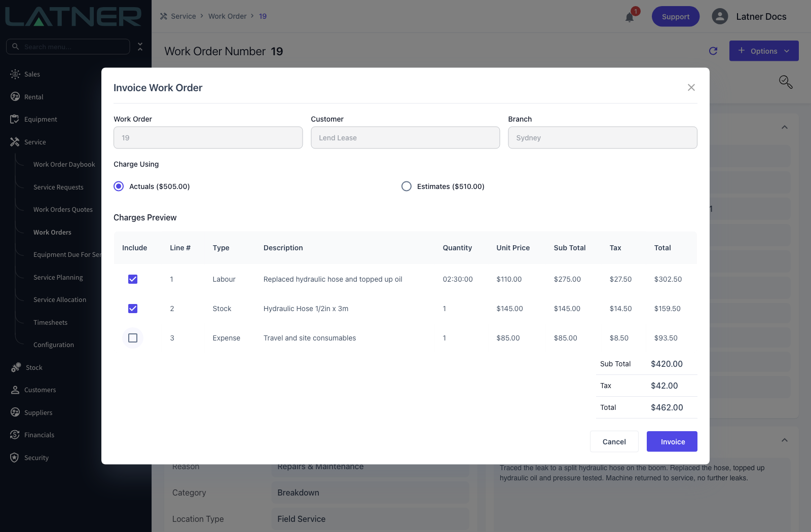Click the Unit Price column header
The height and width of the screenshot is (532, 811).
[513, 248]
